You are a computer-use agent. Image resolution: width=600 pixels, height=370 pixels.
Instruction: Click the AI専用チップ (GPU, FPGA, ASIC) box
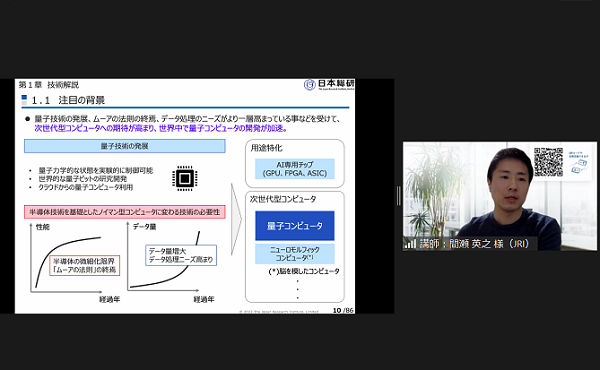tap(295, 169)
